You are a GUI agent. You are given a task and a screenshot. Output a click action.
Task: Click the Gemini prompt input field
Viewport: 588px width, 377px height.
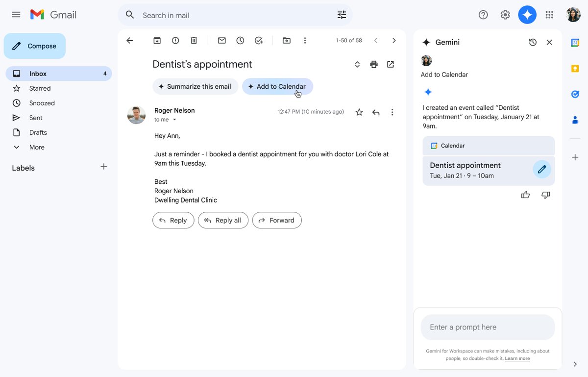[487, 327]
